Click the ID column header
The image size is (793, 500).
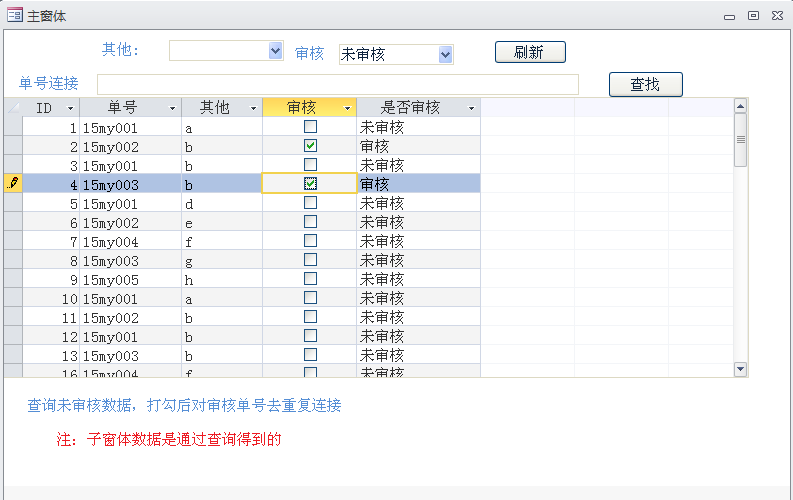(43, 107)
